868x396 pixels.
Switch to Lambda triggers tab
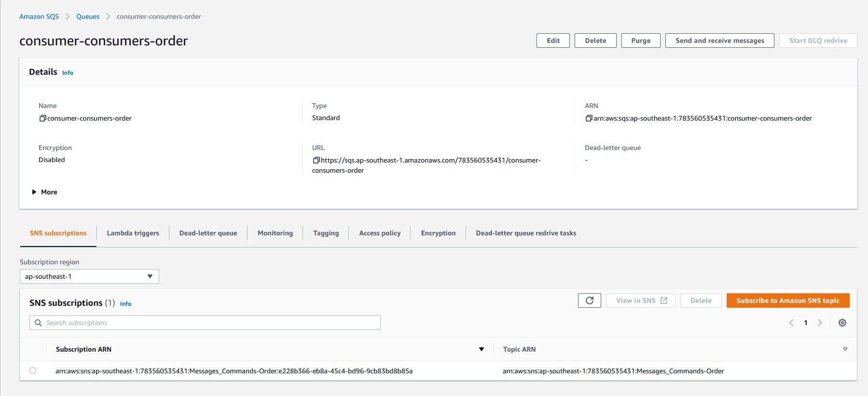click(x=133, y=233)
